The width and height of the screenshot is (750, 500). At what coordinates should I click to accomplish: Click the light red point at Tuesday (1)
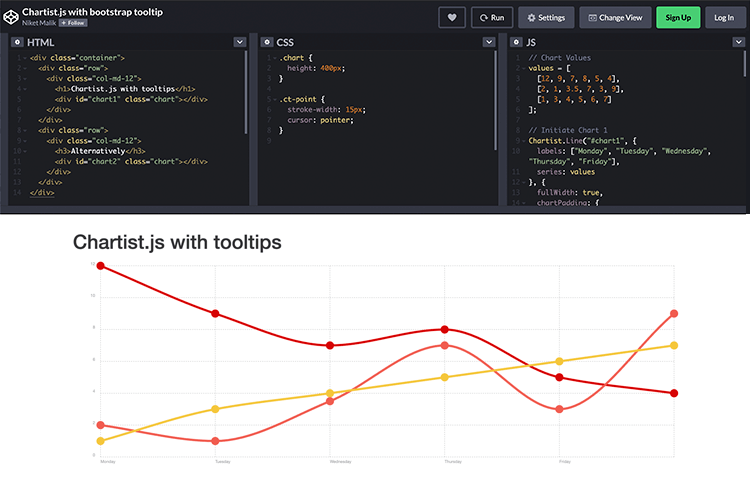click(x=215, y=441)
